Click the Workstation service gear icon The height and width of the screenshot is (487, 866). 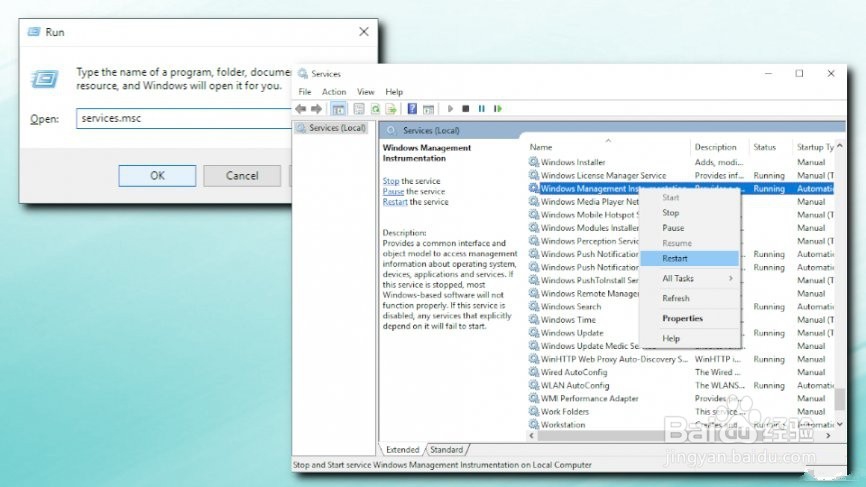[x=534, y=425]
